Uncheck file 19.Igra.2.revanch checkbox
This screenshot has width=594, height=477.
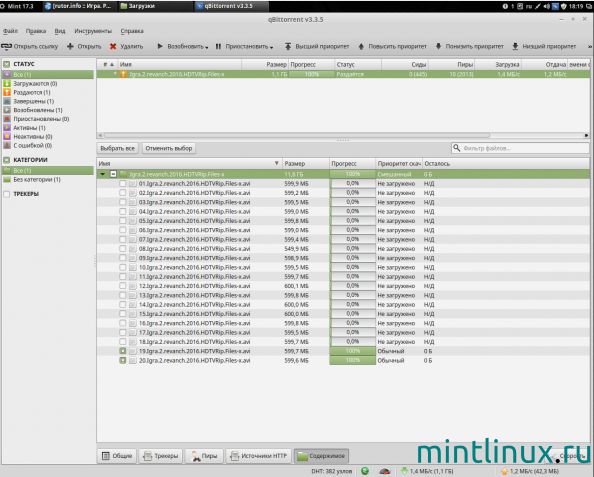coord(123,351)
